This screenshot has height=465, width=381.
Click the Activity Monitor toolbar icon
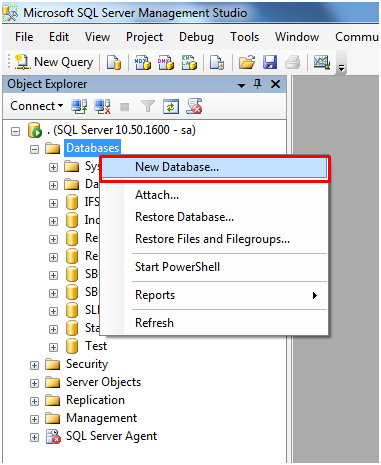pyautogui.click(x=322, y=62)
